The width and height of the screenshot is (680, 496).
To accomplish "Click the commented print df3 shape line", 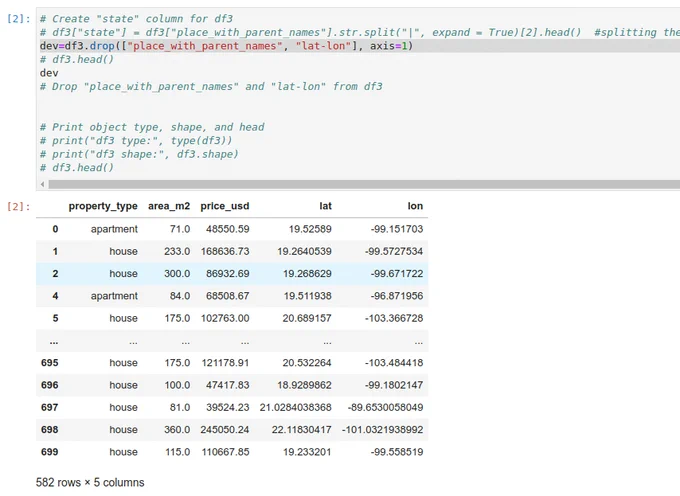I will 139,154.
